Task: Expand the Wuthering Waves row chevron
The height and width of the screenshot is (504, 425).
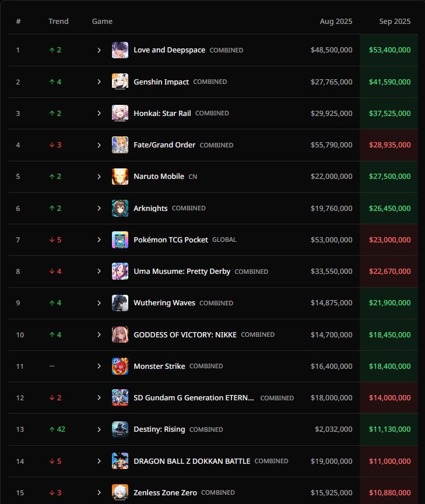Action: 99,303
